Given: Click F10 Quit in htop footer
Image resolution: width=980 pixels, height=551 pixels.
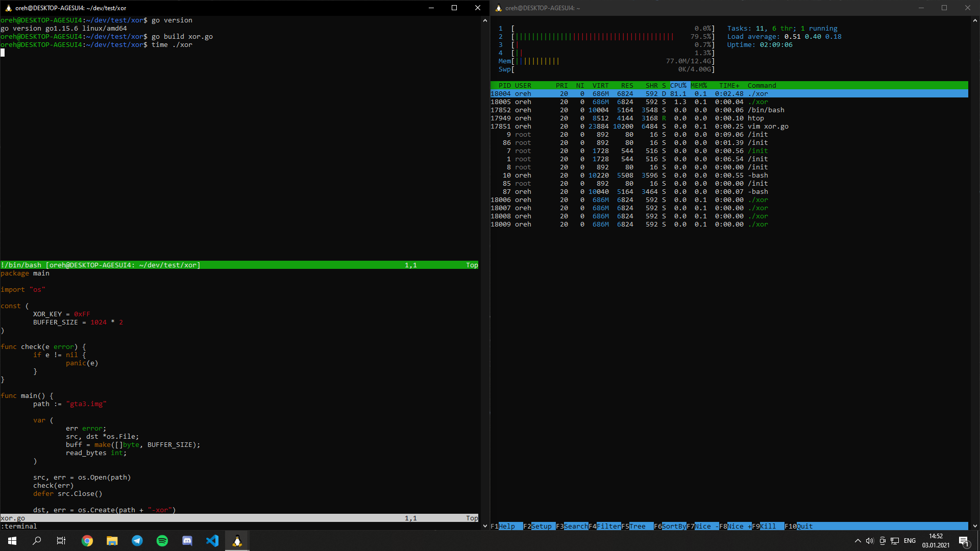Looking at the screenshot, I should point(804,526).
